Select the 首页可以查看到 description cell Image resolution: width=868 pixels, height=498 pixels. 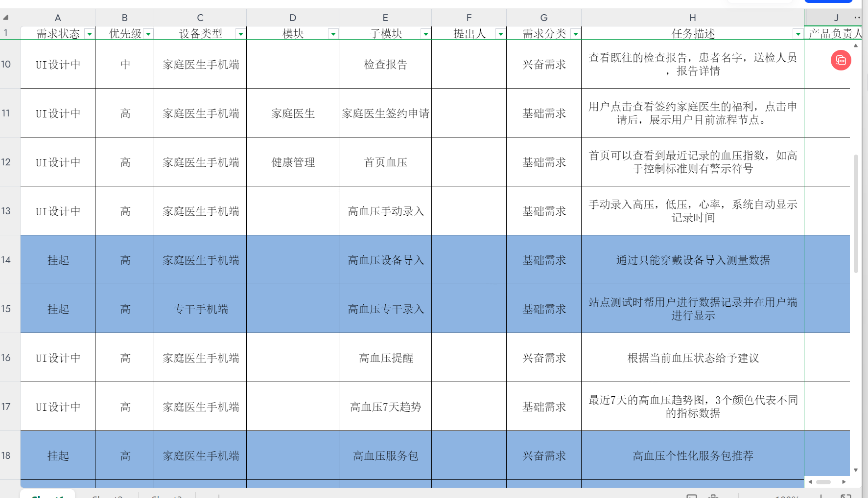coord(693,162)
